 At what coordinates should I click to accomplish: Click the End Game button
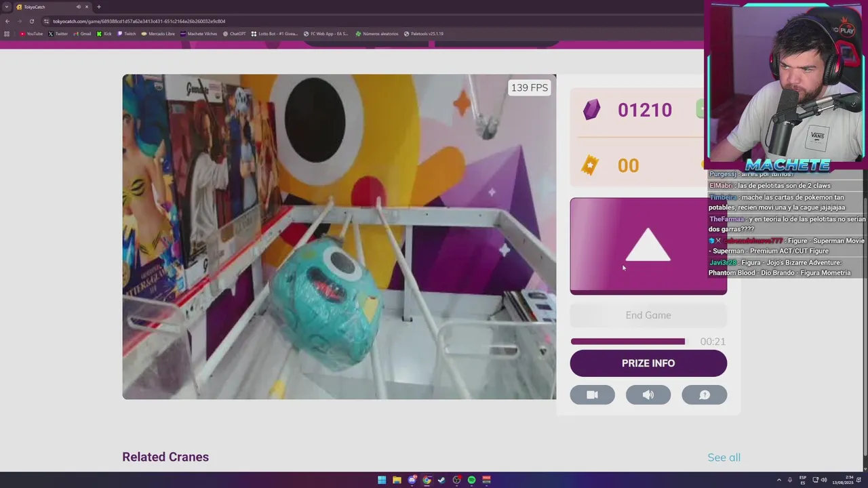click(x=648, y=315)
